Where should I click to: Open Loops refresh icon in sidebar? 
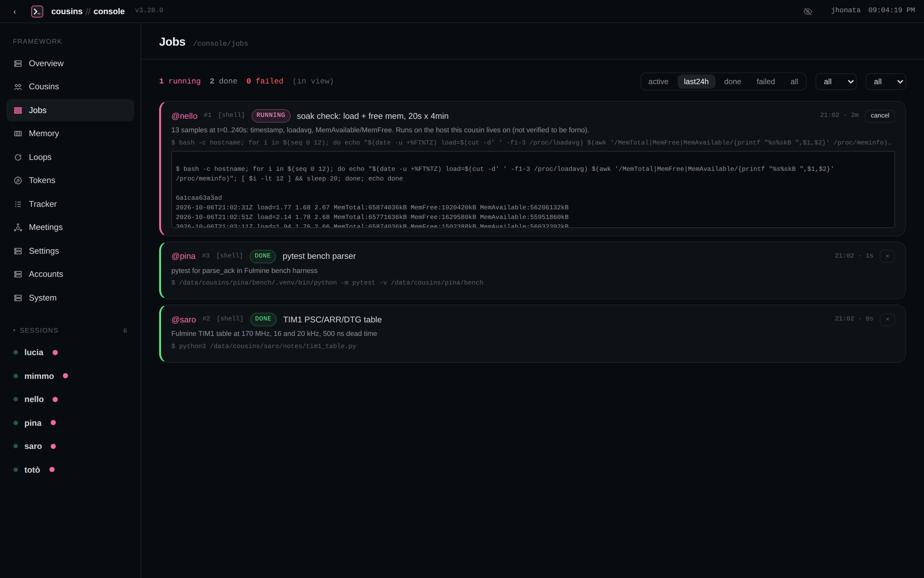pos(18,157)
